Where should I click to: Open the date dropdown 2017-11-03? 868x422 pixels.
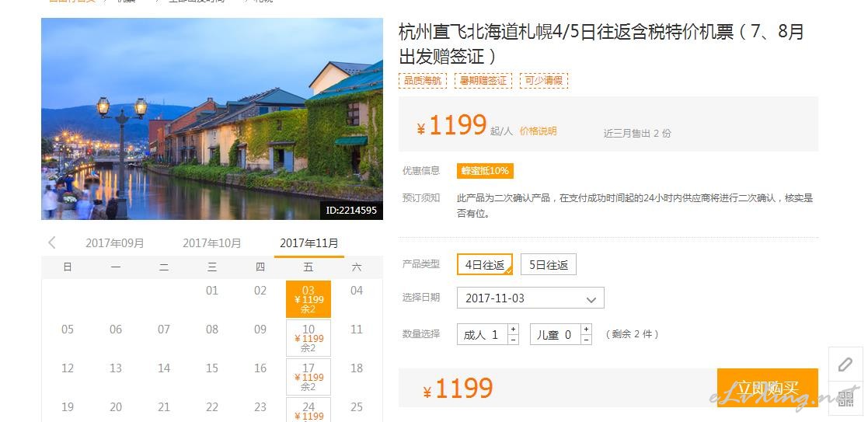[x=530, y=298]
